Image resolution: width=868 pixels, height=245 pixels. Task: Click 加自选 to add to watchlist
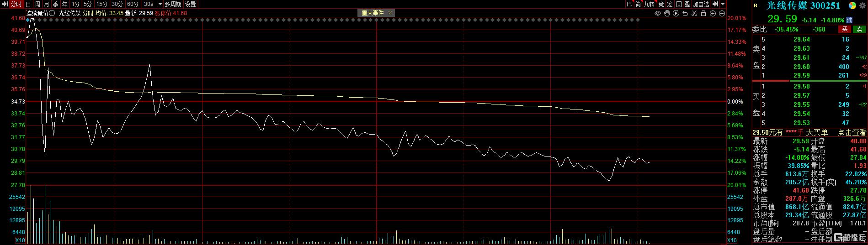click(x=701, y=4)
